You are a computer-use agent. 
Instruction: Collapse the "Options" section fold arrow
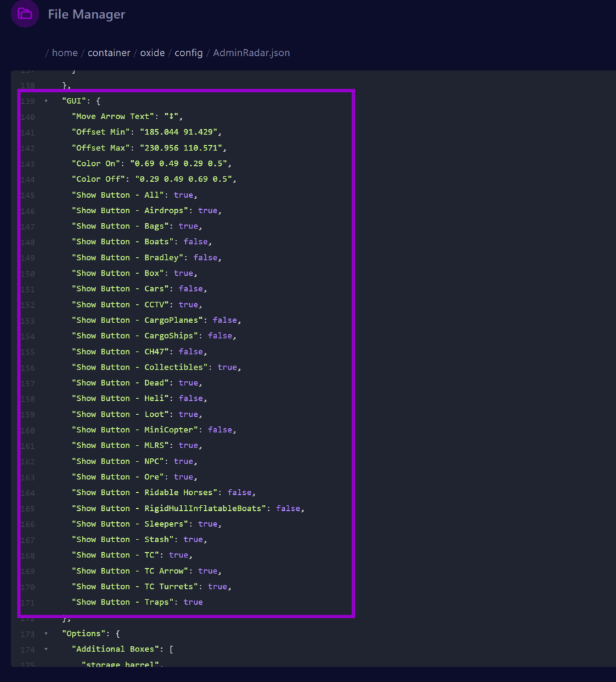(46, 633)
